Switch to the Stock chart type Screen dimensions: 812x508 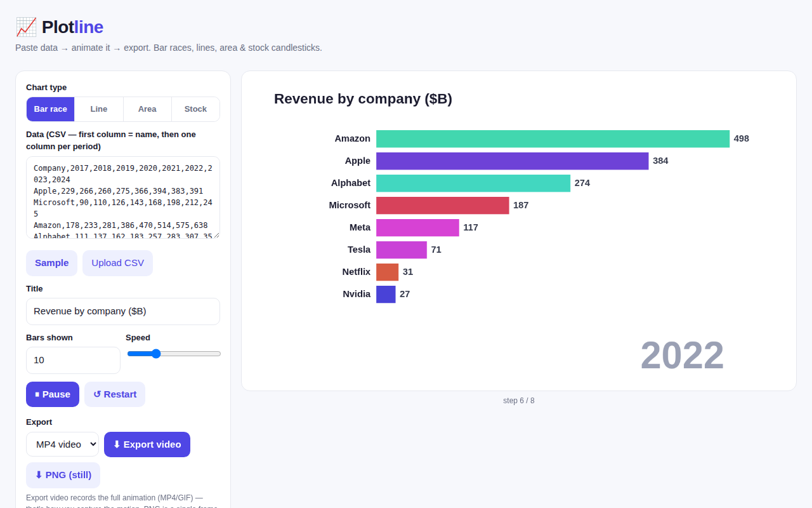tap(195, 109)
